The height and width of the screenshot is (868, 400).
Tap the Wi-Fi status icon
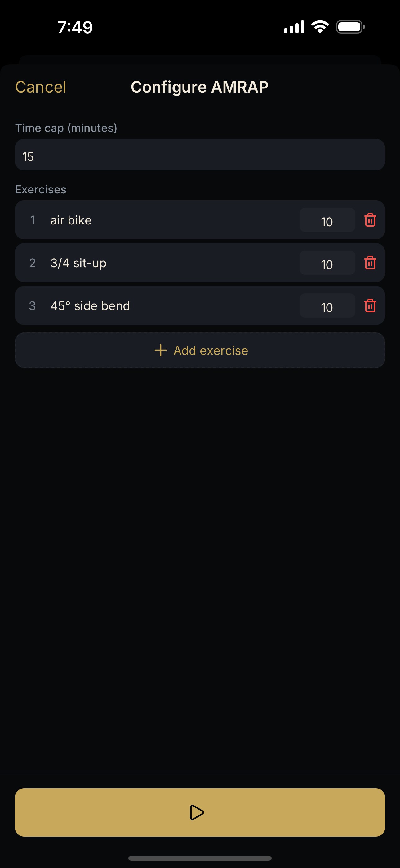(x=320, y=27)
